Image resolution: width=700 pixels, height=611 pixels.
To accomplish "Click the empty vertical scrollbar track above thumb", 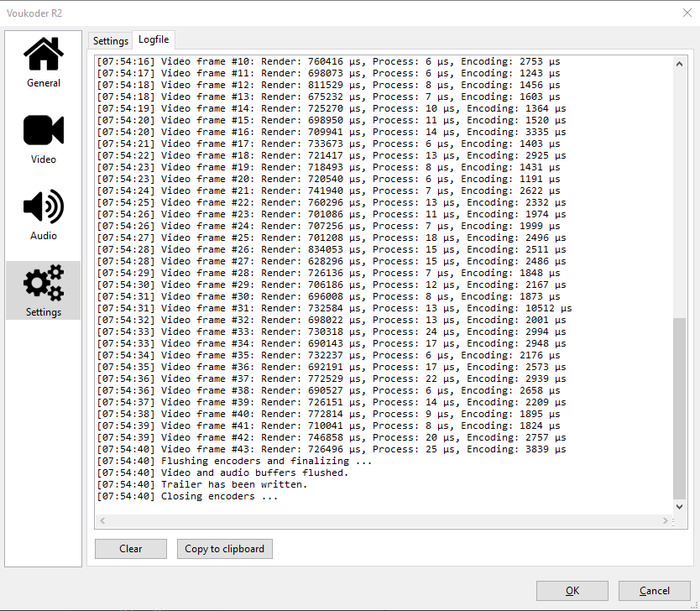I will [x=680, y=193].
